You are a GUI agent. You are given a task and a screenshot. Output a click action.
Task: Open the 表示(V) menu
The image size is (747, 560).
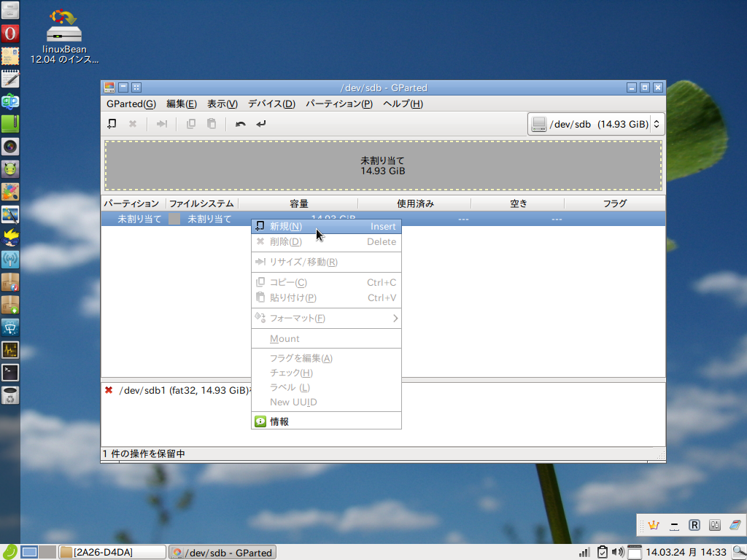(222, 104)
